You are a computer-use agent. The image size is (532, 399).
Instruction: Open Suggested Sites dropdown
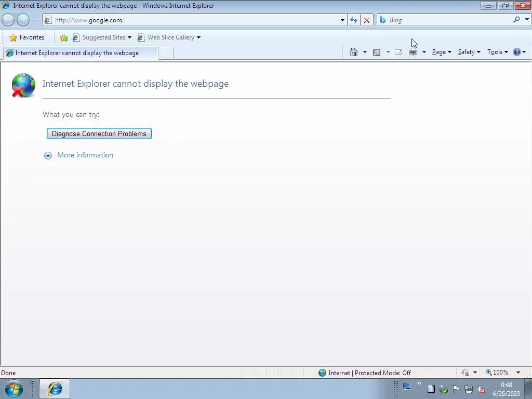[102, 37]
